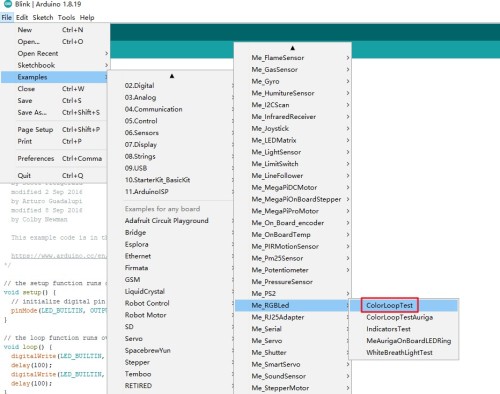
Task: Open the WhiteBreathLightTest example
Action: tap(404, 353)
